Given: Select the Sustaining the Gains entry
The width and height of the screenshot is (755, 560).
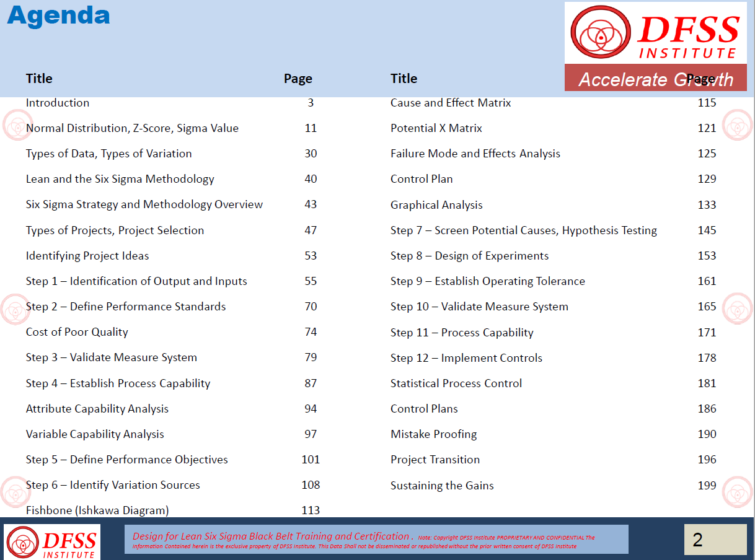Looking at the screenshot, I should pyautogui.click(x=442, y=486).
